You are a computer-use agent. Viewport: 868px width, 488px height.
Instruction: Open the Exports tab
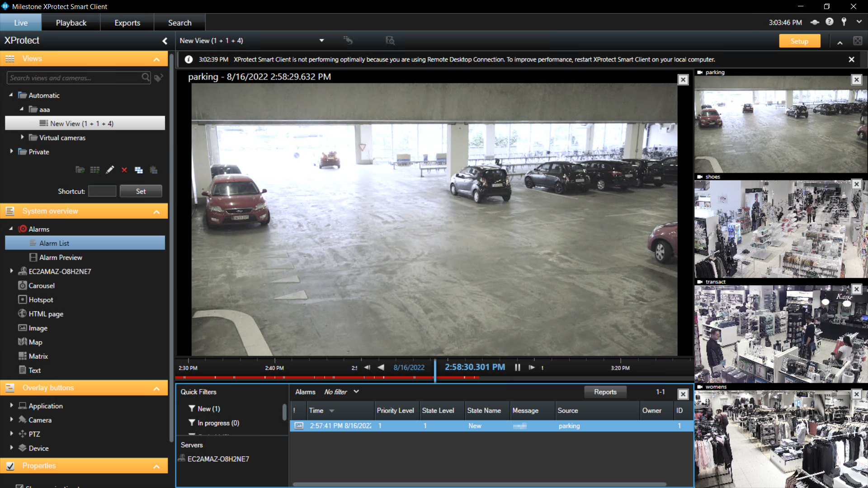pos(127,23)
